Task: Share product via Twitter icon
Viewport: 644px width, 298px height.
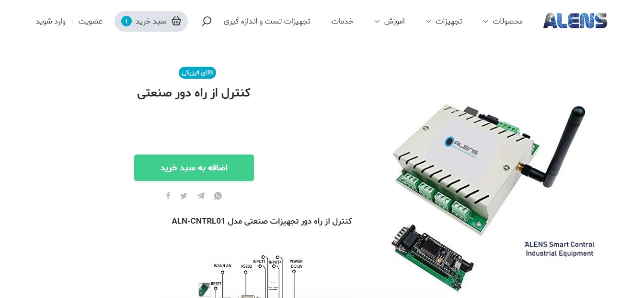Action: click(184, 196)
